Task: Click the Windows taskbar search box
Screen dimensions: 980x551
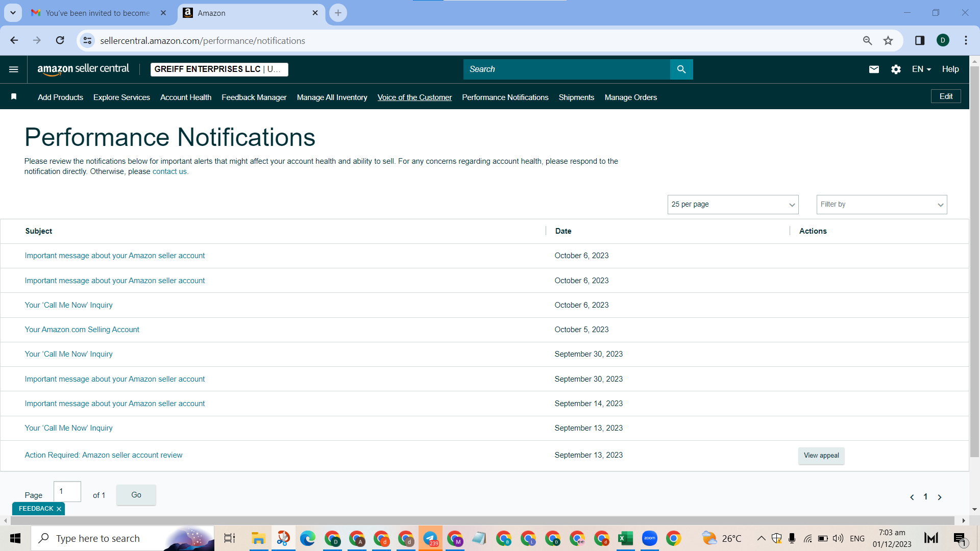Action: click(122, 538)
